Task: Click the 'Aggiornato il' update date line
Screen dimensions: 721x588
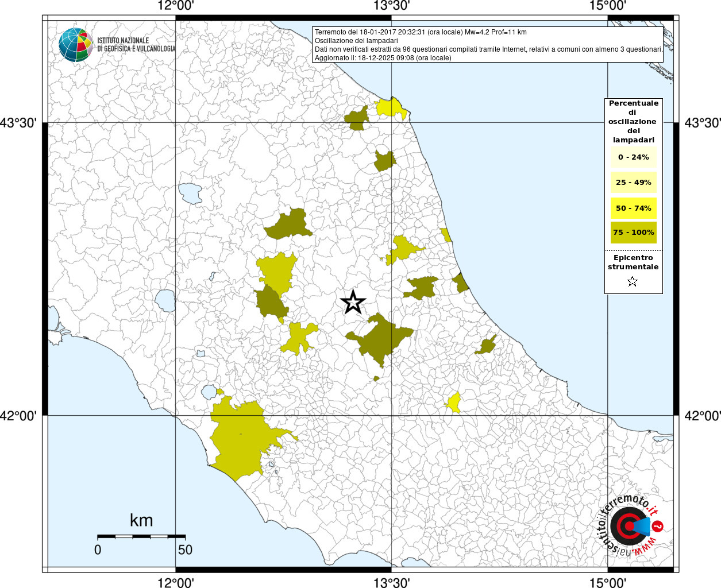Action: pyautogui.click(x=383, y=58)
